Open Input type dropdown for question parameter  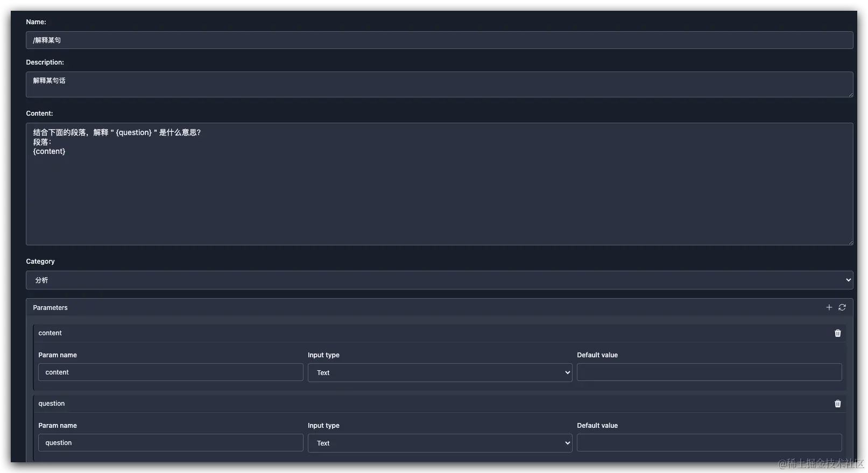tap(440, 443)
